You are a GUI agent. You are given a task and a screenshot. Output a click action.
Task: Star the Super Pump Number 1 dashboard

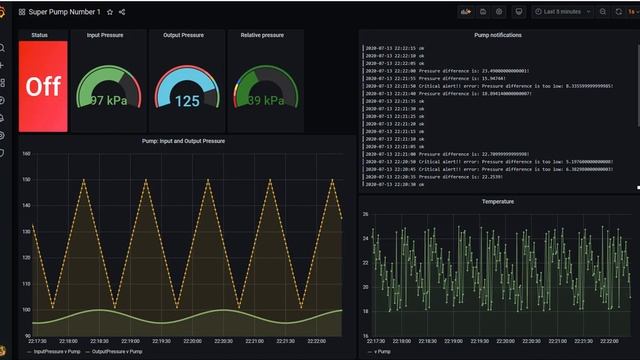tap(110, 12)
